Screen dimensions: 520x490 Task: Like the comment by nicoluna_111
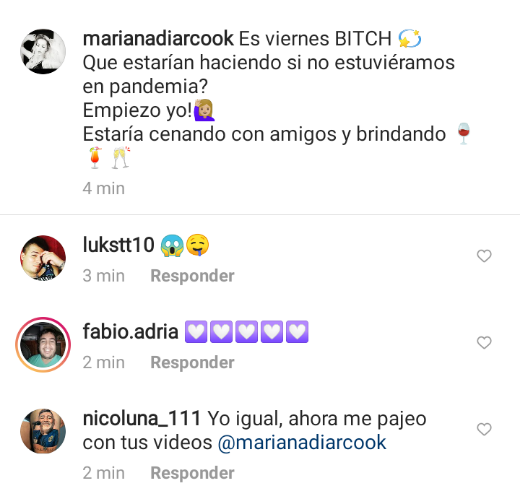coord(484,429)
